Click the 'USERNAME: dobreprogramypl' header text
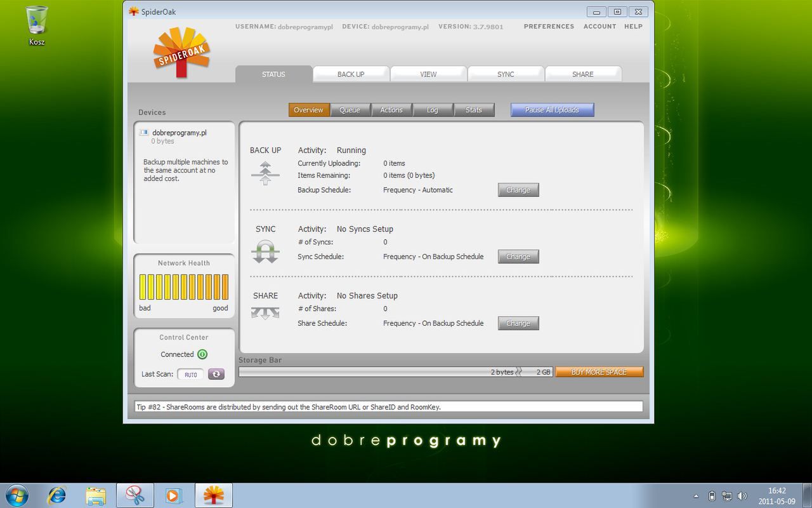This screenshot has height=508, width=812. (284, 27)
